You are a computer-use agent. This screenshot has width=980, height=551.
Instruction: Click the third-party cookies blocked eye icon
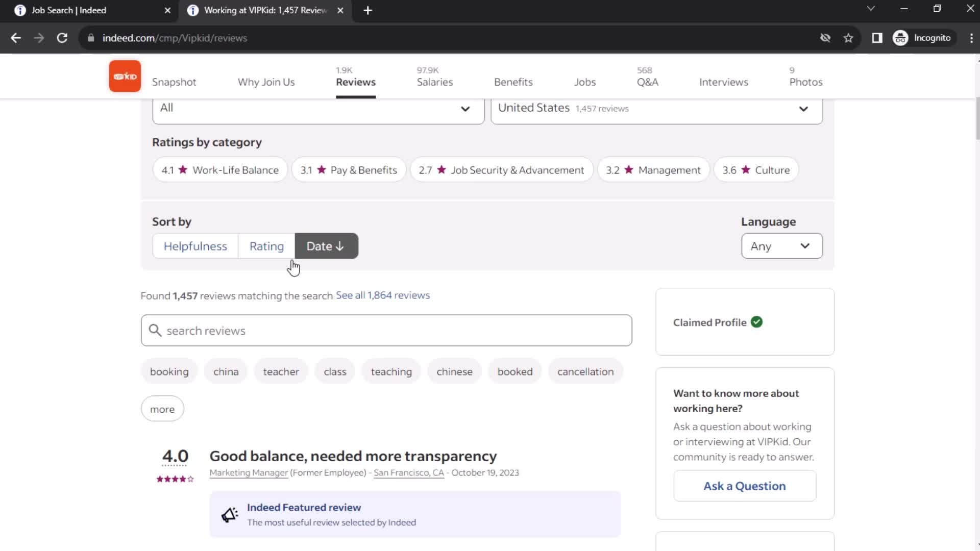pos(825,38)
